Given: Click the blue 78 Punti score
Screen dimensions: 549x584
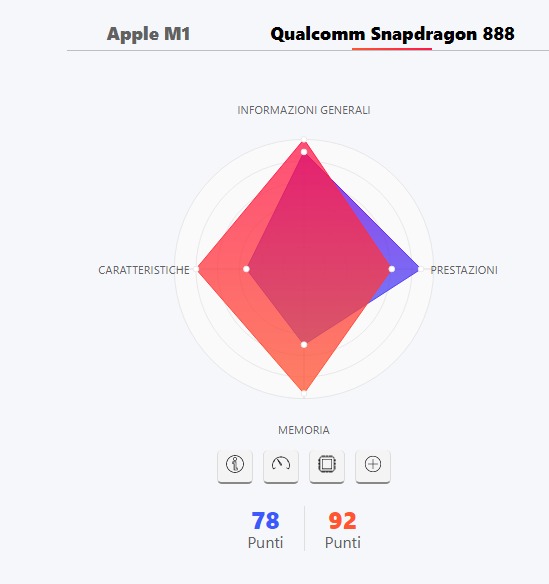Looking at the screenshot, I should [x=266, y=530].
